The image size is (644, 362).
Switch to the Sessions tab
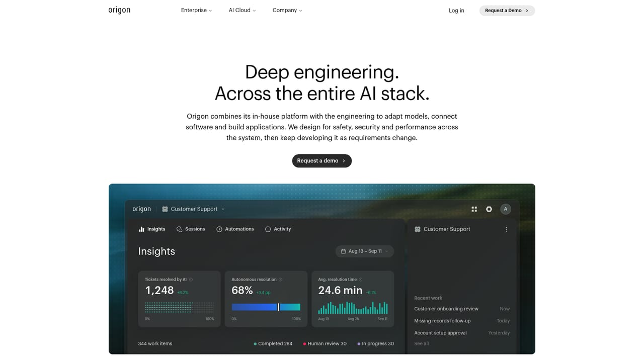tap(191, 229)
